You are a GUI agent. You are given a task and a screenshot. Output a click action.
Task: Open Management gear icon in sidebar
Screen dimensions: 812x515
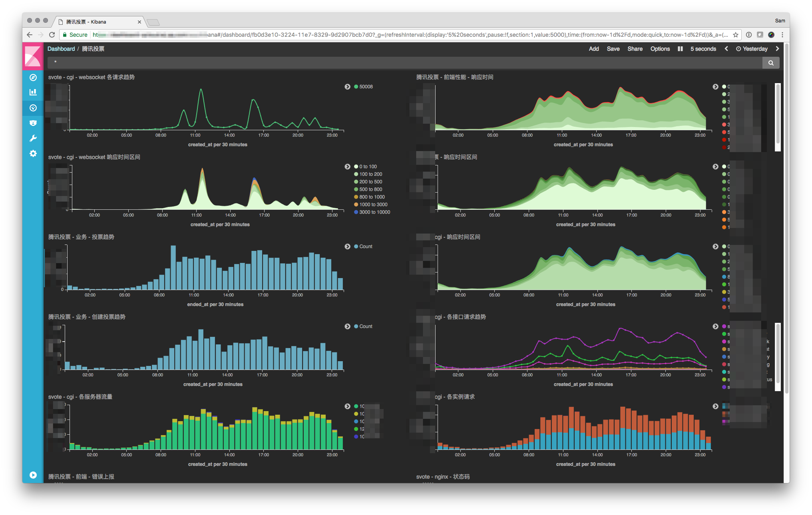tap(33, 153)
